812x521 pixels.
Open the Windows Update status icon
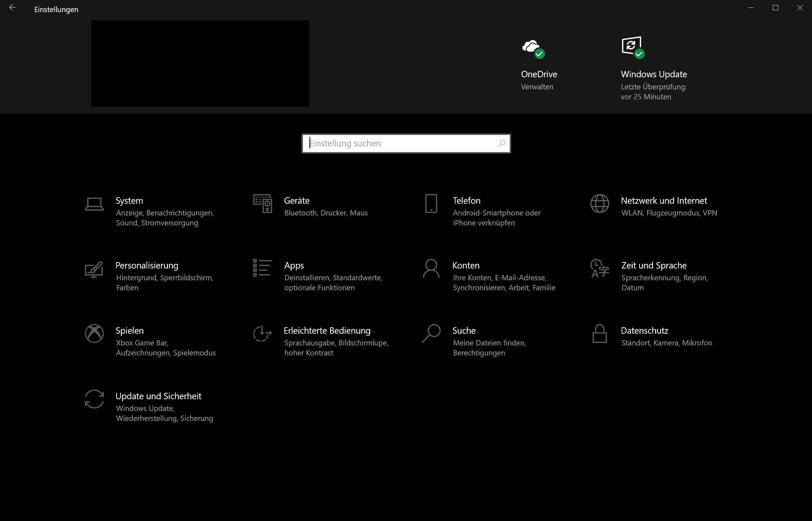pyautogui.click(x=633, y=47)
